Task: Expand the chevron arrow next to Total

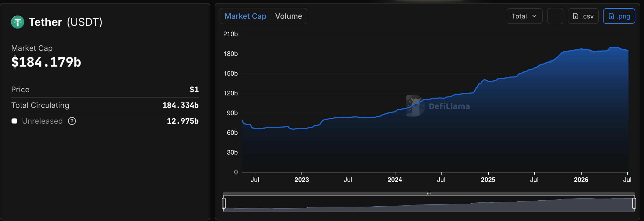Action: point(534,16)
